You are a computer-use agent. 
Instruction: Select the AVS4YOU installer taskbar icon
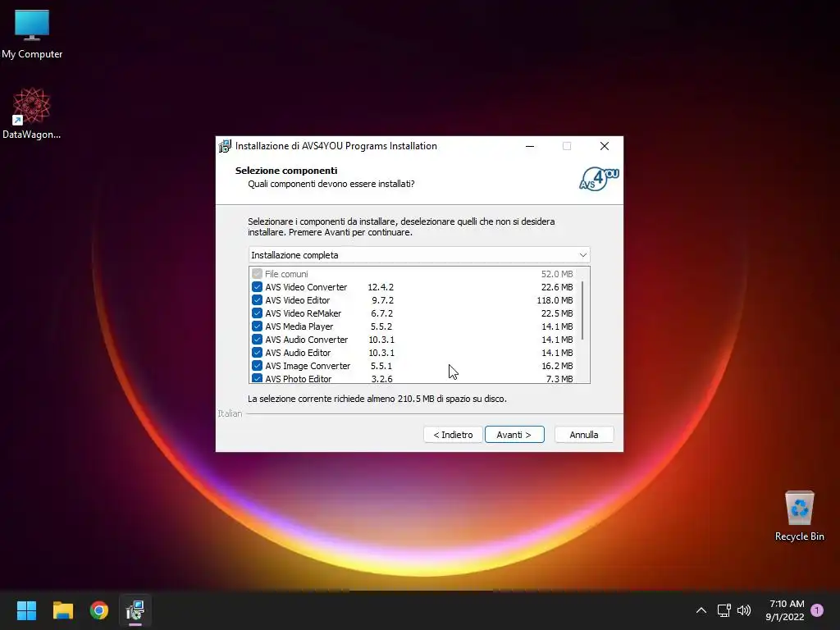pyautogui.click(x=135, y=610)
